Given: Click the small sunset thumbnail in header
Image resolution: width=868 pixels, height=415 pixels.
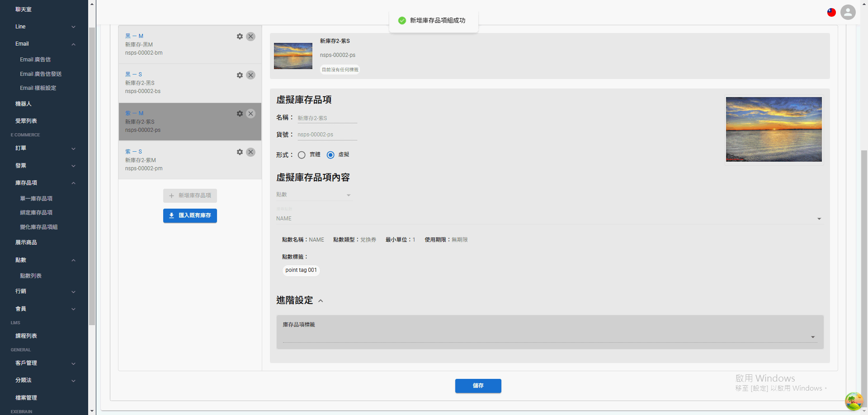Looking at the screenshot, I should tap(293, 56).
